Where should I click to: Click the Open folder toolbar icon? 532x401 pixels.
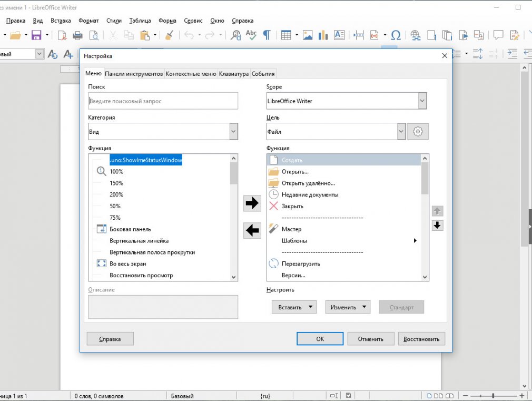click(x=15, y=35)
